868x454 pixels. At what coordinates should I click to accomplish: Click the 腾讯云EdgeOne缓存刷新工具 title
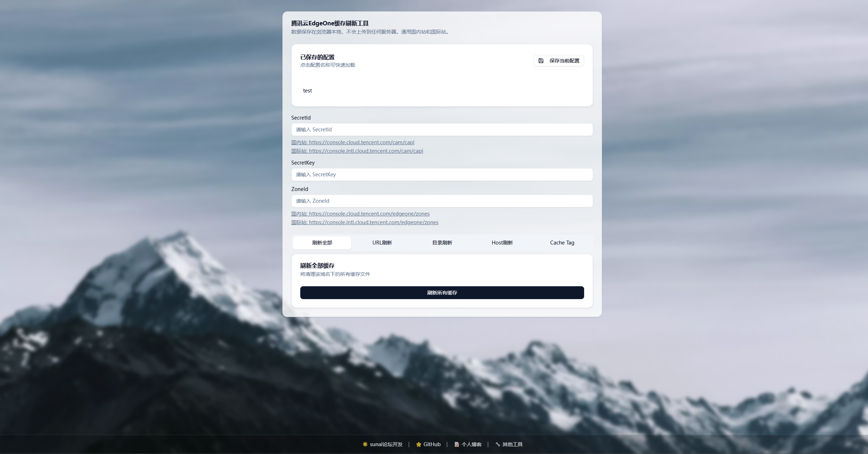[330, 23]
